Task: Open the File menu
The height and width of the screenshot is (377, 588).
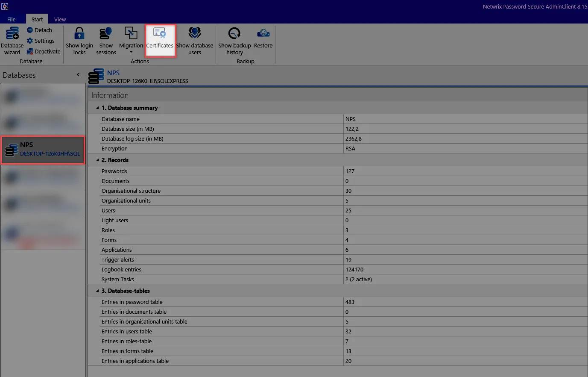Action: [x=12, y=19]
